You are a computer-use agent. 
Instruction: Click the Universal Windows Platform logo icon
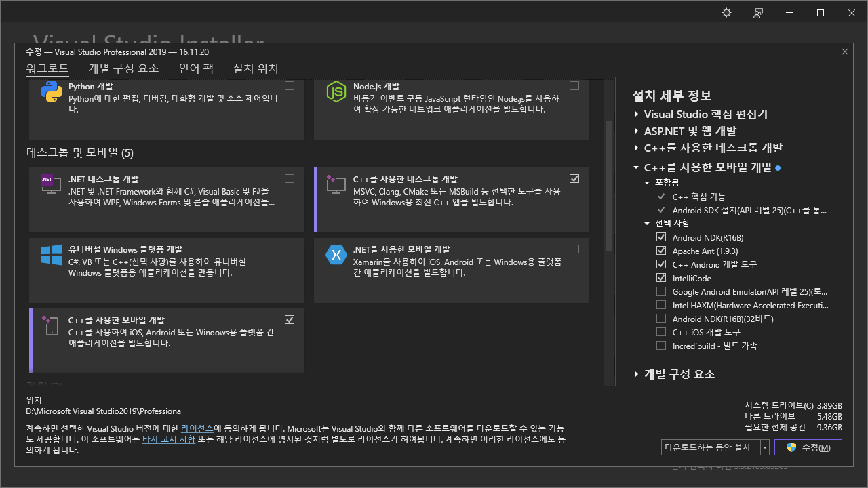coord(52,254)
